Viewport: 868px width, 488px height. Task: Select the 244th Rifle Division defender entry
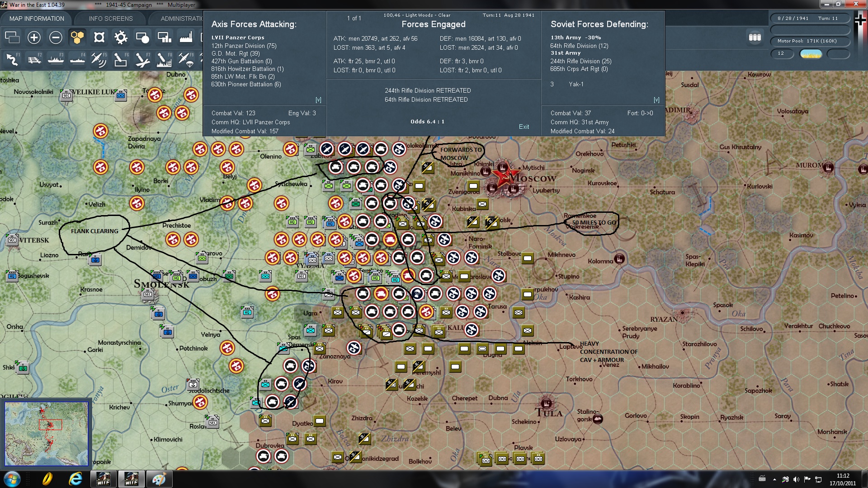580,61
